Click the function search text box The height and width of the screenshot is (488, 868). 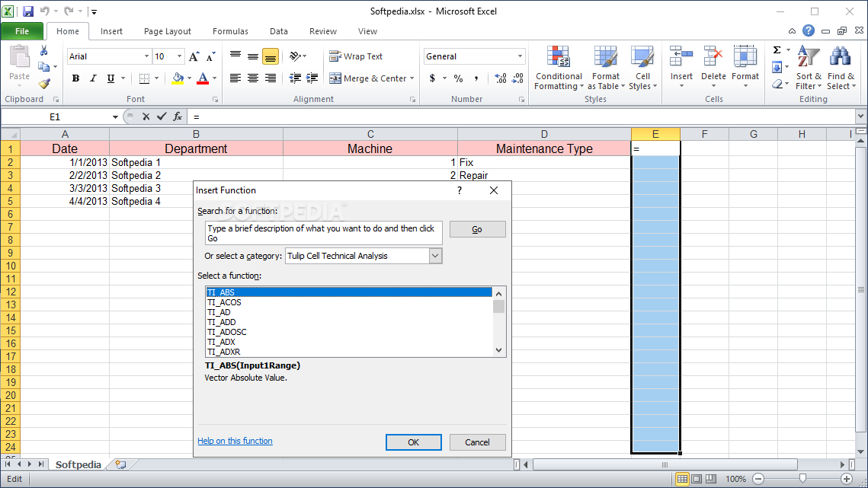(323, 233)
